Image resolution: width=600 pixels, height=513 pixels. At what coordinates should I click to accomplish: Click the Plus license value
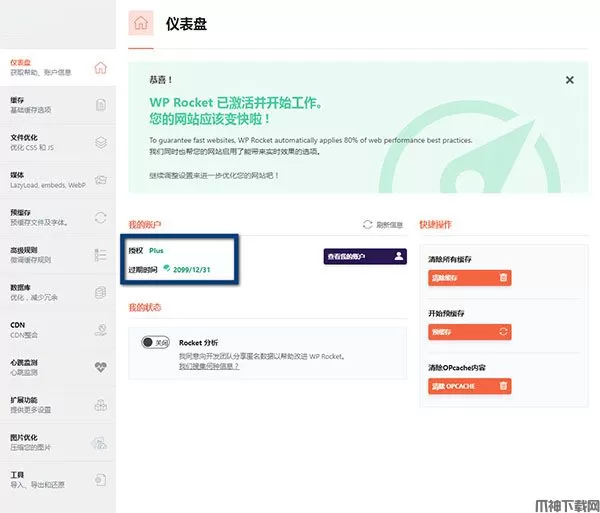156,251
